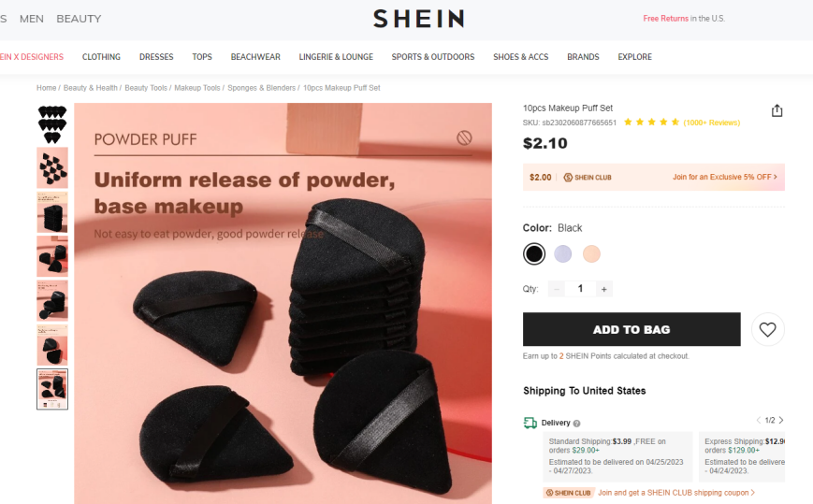
Task: Click the share icon beside product title
Action: coord(777,110)
